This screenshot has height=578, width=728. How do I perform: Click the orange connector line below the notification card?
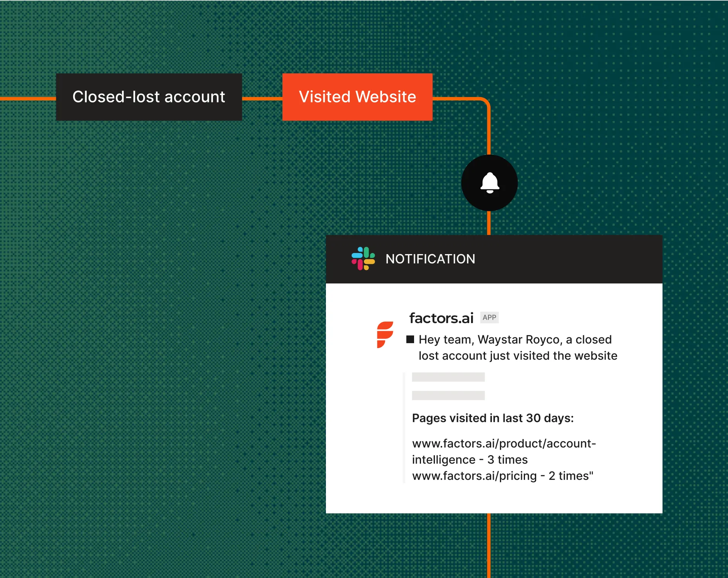489,545
